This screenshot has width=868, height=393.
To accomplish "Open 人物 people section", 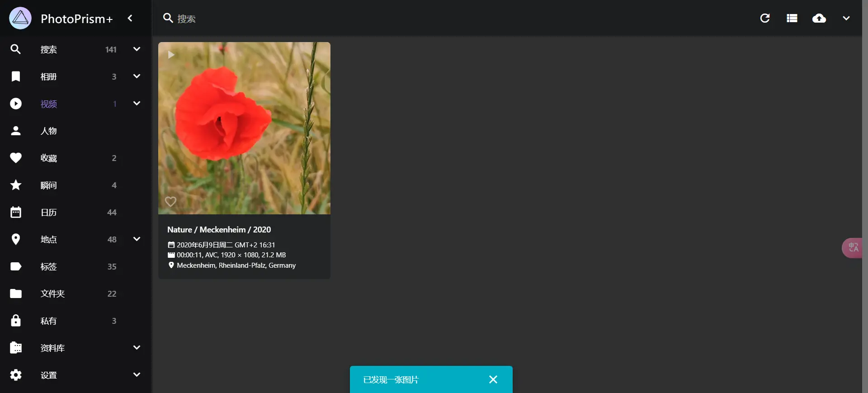I will [48, 131].
